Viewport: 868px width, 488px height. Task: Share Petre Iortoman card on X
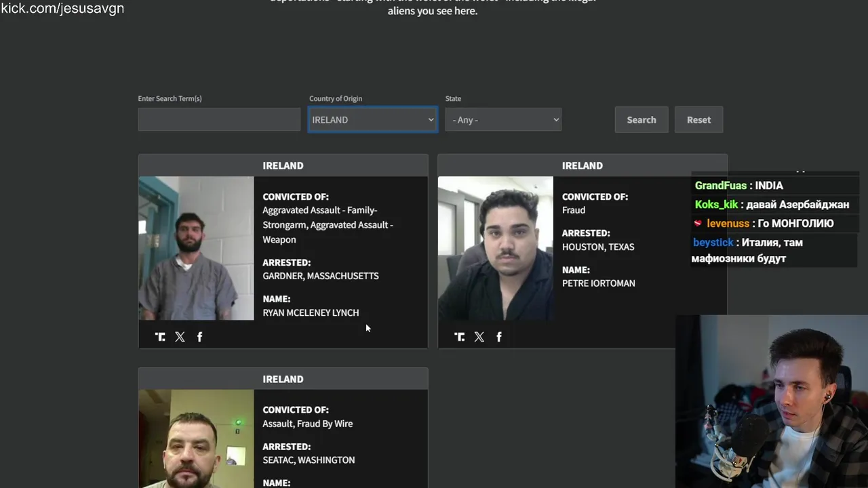coord(479,337)
